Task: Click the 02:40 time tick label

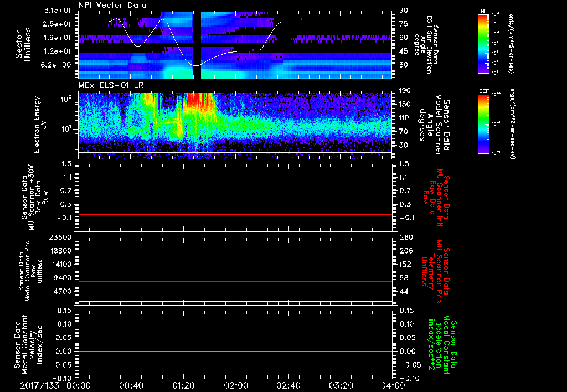Action: coord(288,385)
